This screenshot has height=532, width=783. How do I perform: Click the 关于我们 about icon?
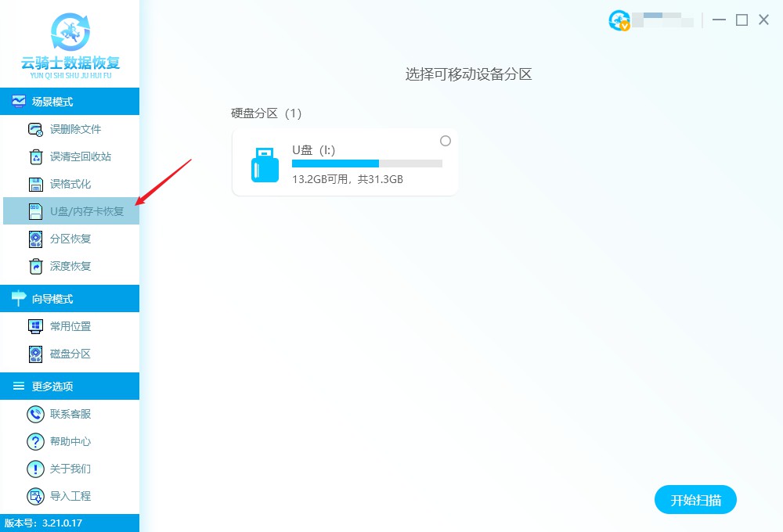click(x=35, y=469)
